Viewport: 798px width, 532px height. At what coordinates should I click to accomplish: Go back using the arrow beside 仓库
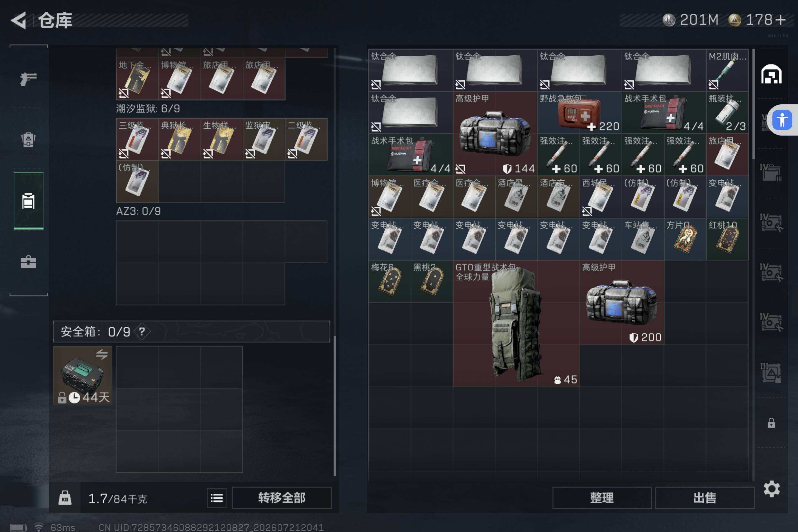point(19,20)
